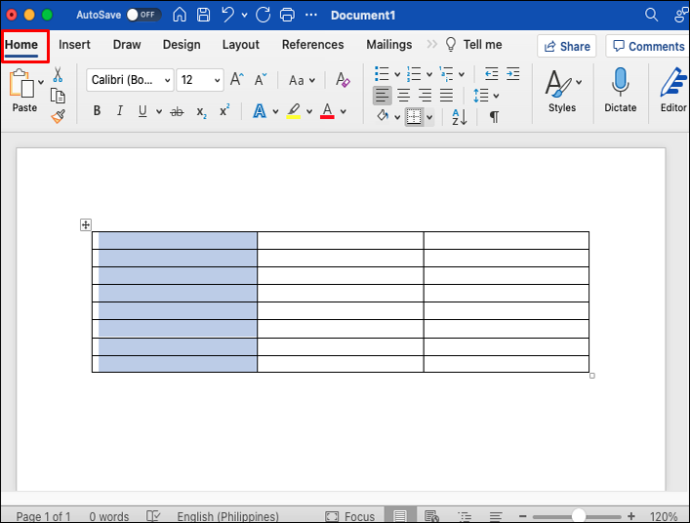Toggle italic formatting
The image size is (690, 523).
(x=120, y=111)
